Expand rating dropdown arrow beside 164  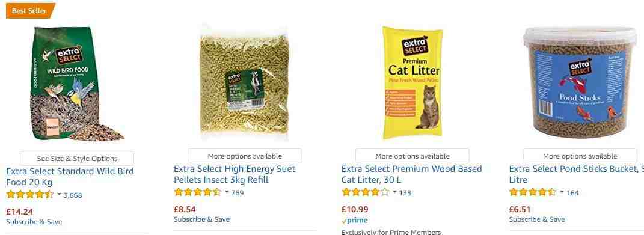(x=562, y=192)
